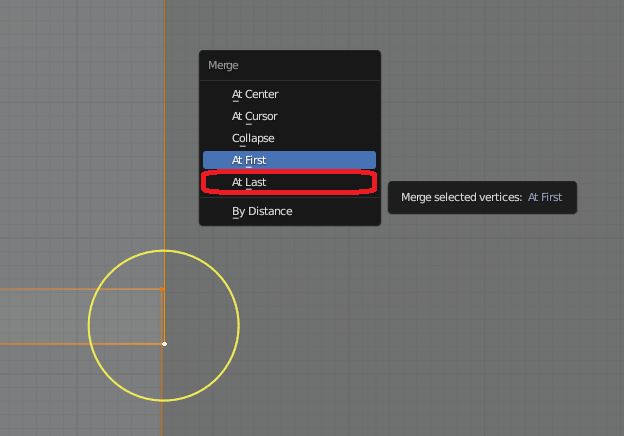Image resolution: width=624 pixels, height=436 pixels.
Task: Select Collapse in Merge menu
Action: click(289, 138)
